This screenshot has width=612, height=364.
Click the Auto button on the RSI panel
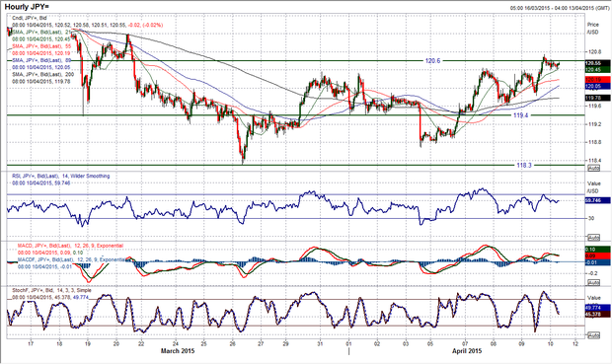pyautogui.click(x=593, y=238)
